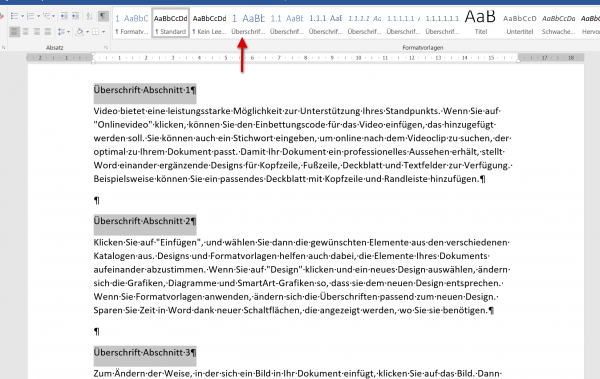Click the line starting 'Katalogen aus. Designs'
This screenshot has height=379, width=600.
292,256
